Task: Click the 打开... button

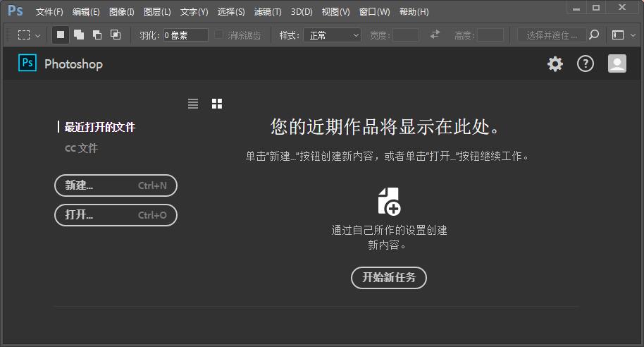Action: pos(116,215)
